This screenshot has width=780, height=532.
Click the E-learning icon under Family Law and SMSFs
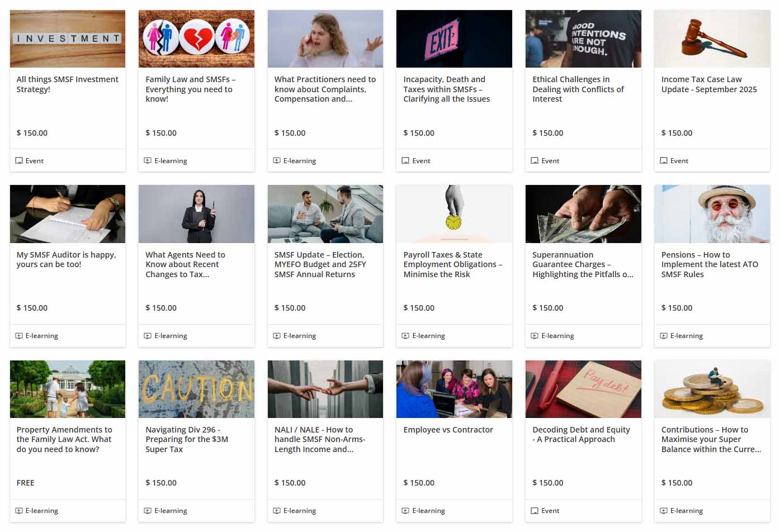coord(148,160)
